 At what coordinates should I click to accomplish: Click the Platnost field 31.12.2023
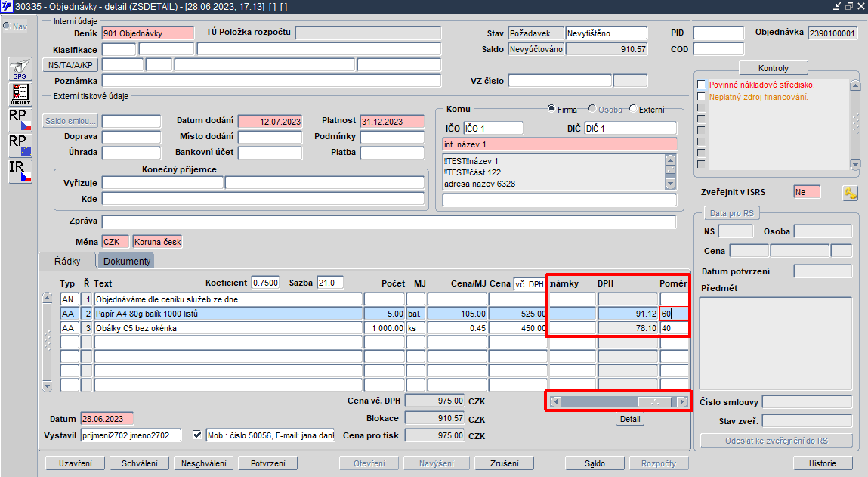(x=393, y=121)
